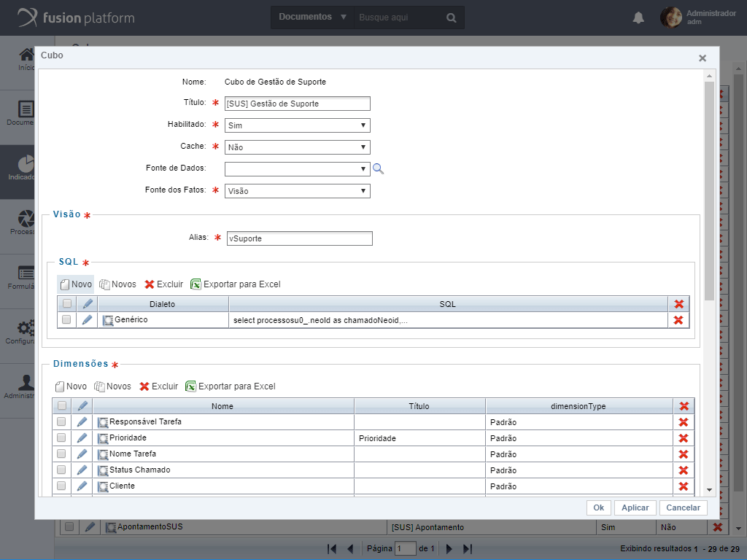Click the magnifier next to Fonte de Dados
This screenshot has height=560, width=747.
coord(379,168)
